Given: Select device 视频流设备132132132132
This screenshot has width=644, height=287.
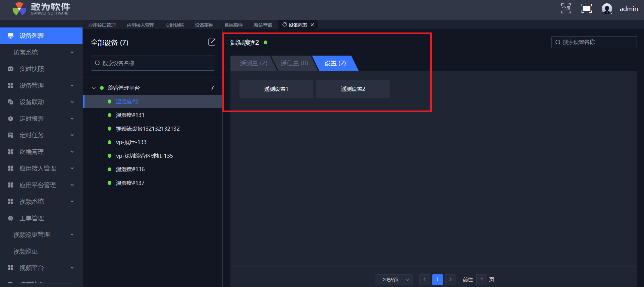Looking at the screenshot, I should coord(148,129).
